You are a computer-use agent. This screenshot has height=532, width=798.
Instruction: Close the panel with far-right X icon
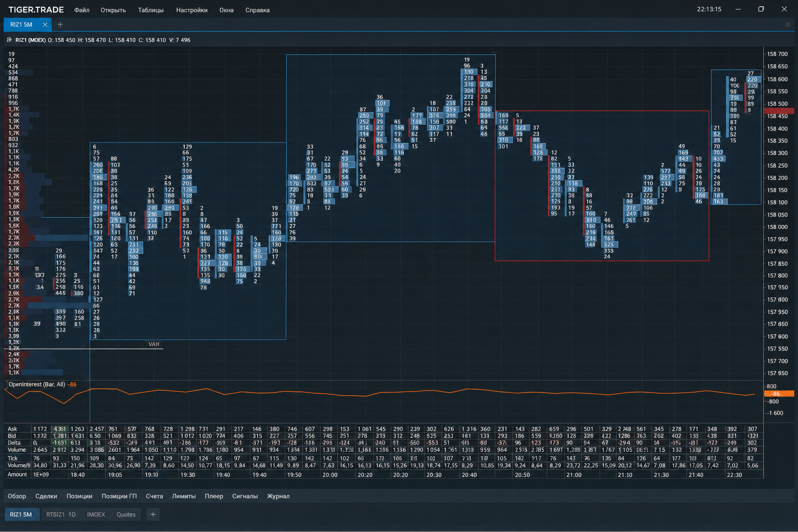tap(788, 24)
